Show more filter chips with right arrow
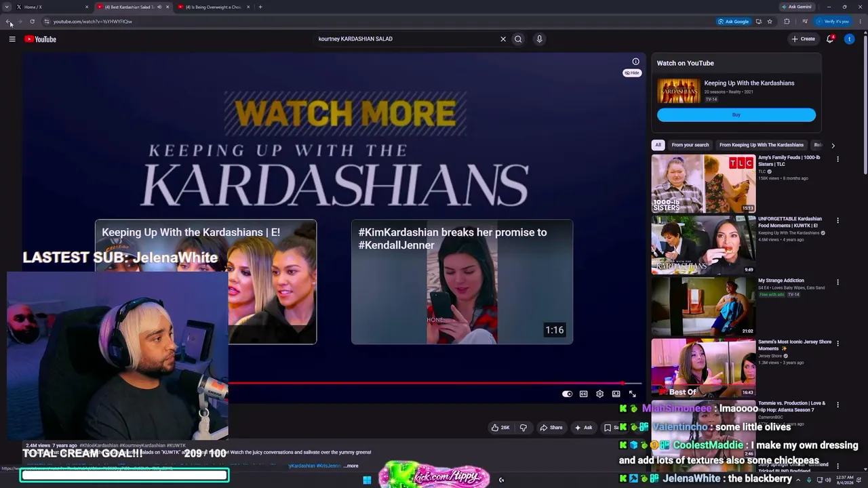Screen dimensions: 868x488 coord(833,145)
